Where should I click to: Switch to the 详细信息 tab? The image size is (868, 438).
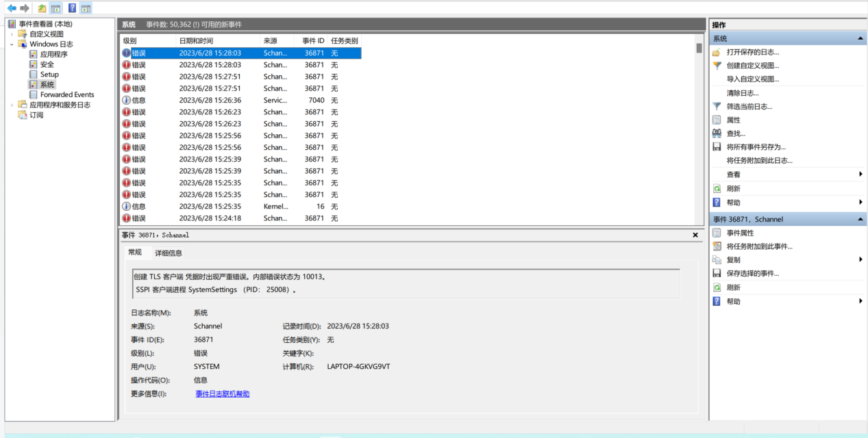point(169,253)
